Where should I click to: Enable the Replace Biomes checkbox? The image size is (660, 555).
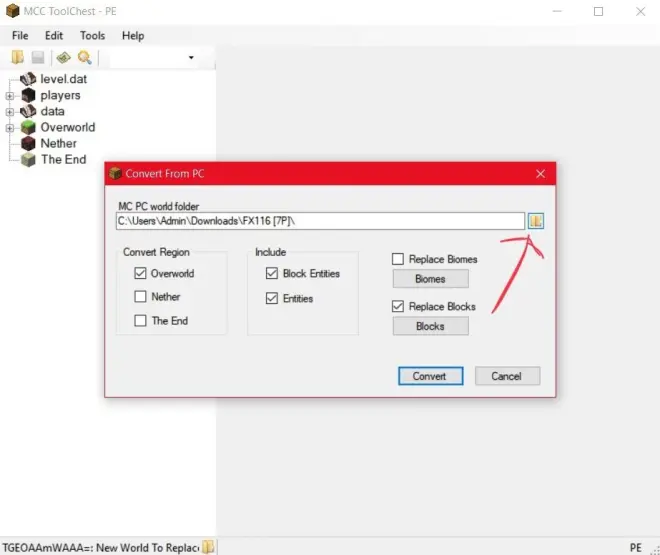click(x=398, y=259)
